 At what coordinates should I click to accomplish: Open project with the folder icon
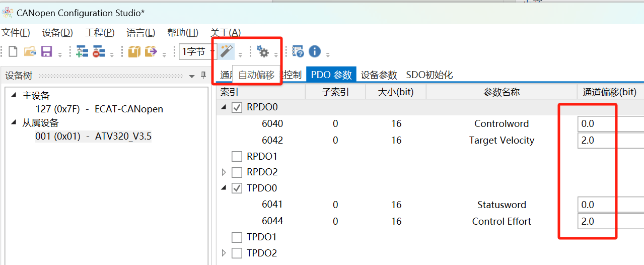[x=30, y=51]
